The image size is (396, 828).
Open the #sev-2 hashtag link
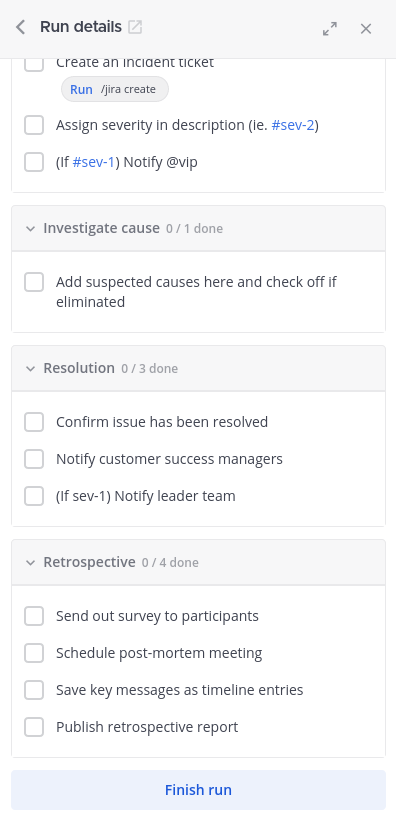293,125
